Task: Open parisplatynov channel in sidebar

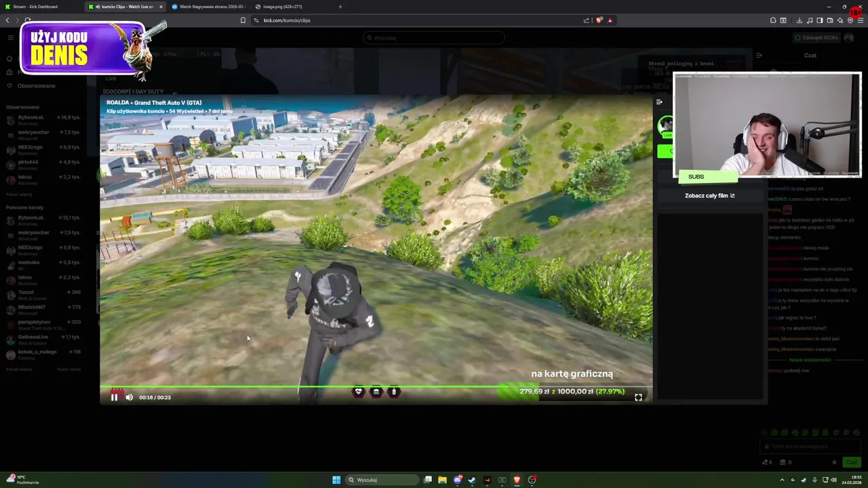Action: coord(44,325)
